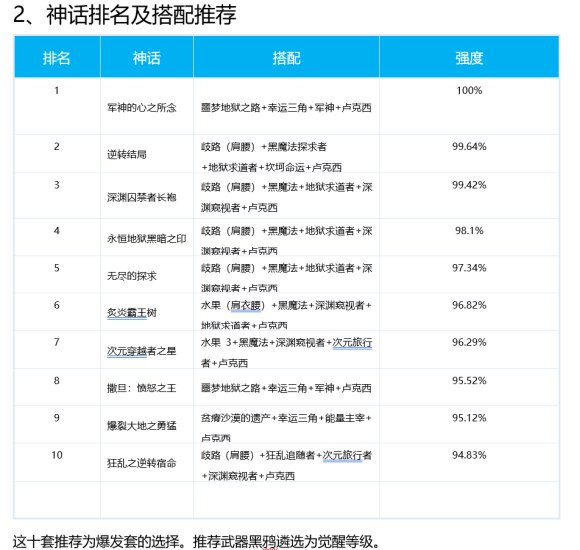Screen dimensions: 580x550
Task: Click the heading 神话排名及搭配推荐
Action: point(141,15)
